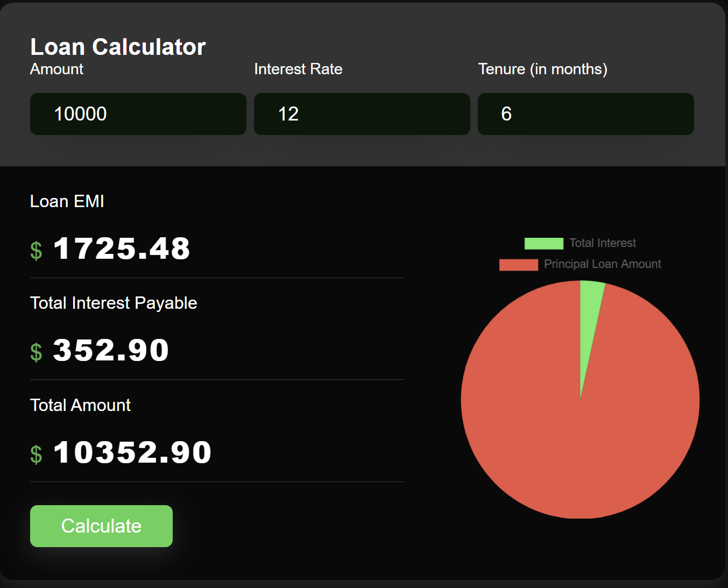
Task: Click the dollar sign beside 1725.48
Action: [x=36, y=251]
